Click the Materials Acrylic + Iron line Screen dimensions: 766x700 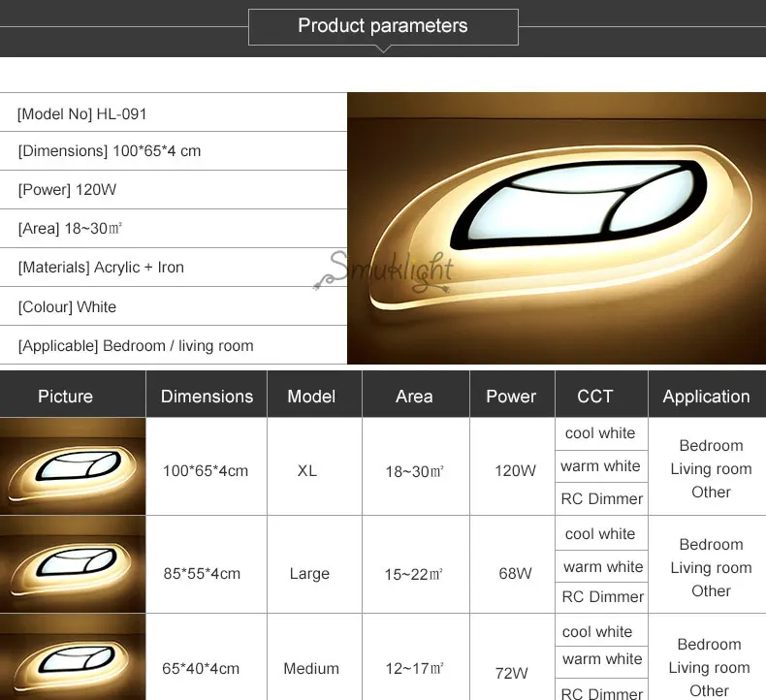click(174, 268)
